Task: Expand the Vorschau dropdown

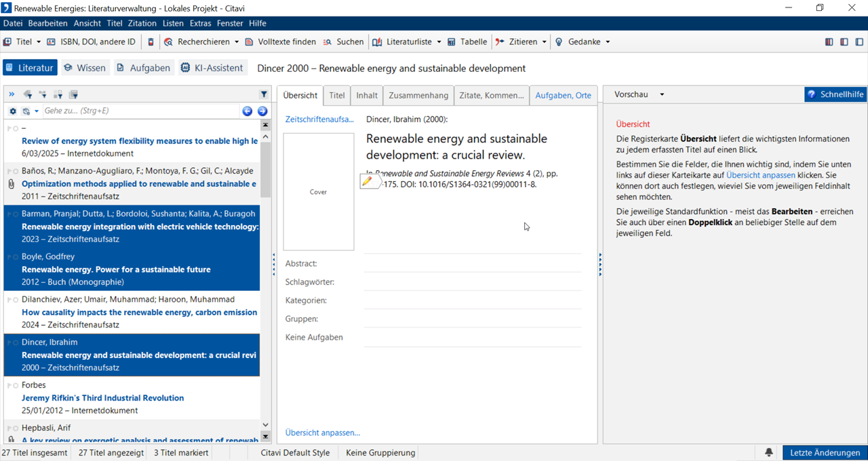Action: pyautogui.click(x=662, y=95)
